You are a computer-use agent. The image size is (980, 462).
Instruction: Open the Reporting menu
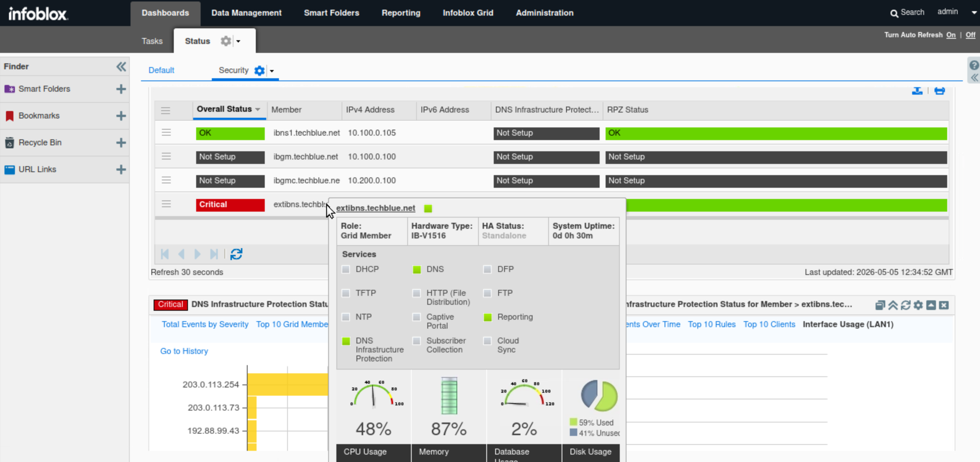(x=401, y=13)
